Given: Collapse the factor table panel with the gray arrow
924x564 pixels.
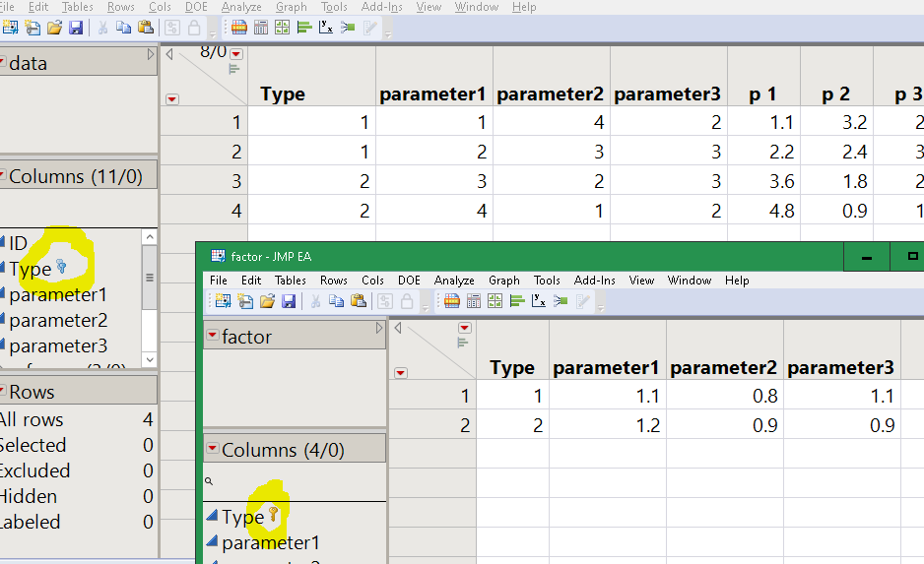Looking at the screenshot, I should pos(380,329).
